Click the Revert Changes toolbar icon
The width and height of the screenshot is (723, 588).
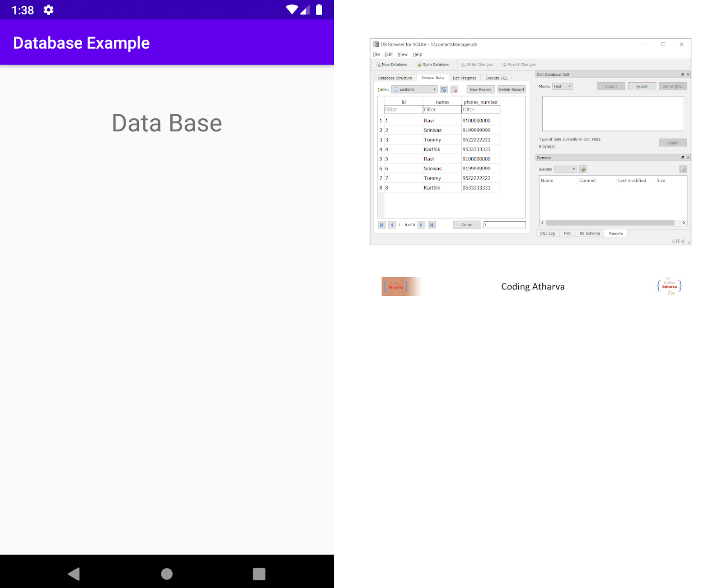coord(504,65)
